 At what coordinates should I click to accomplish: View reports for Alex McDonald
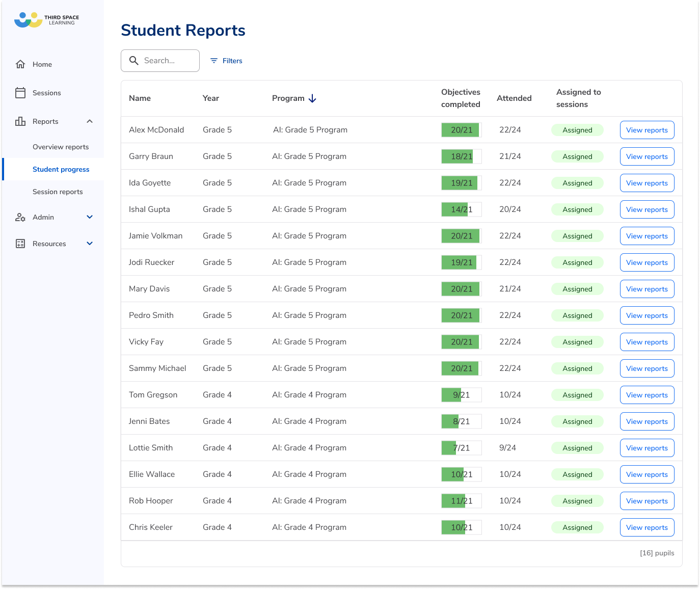[647, 130]
